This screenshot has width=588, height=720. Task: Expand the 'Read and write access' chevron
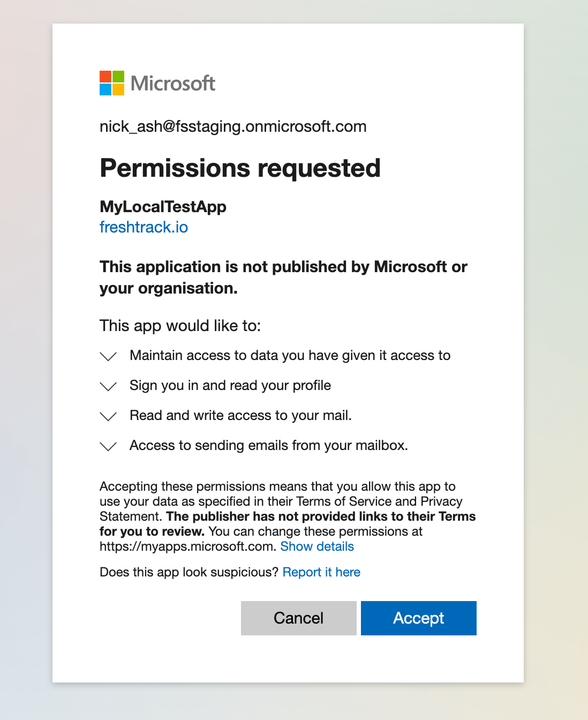pyautogui.click(x=108, y=416)
